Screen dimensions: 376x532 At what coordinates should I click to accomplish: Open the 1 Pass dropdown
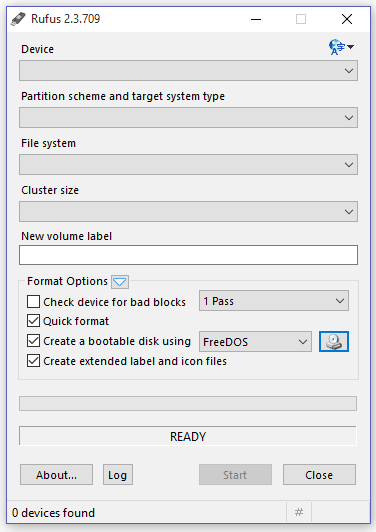(x=274, y=301)
